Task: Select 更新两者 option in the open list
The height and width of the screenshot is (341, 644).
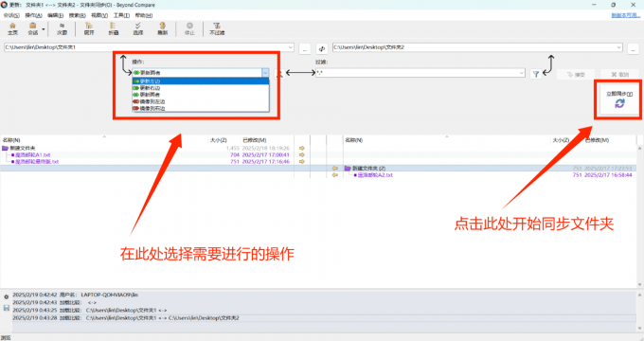Action: [x=201, y=95]
